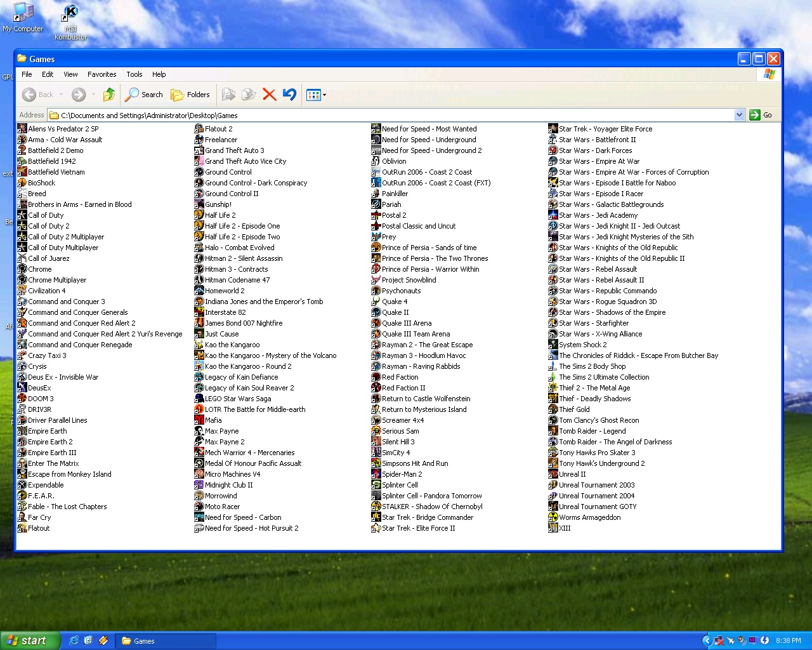Viewport: 812px width, 650px height.
Task: Select the Oblivion shortcut icon
Action: pos(376,161)
